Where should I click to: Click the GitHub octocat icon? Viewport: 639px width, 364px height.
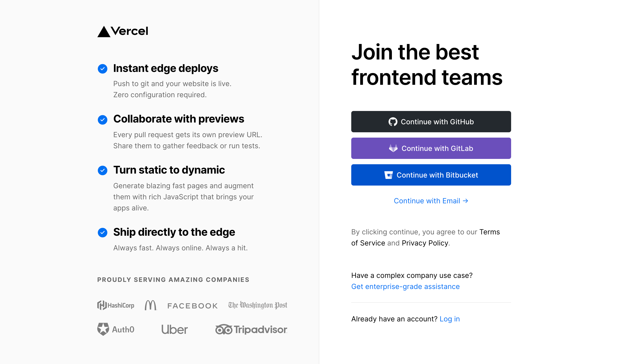point(393,122)
